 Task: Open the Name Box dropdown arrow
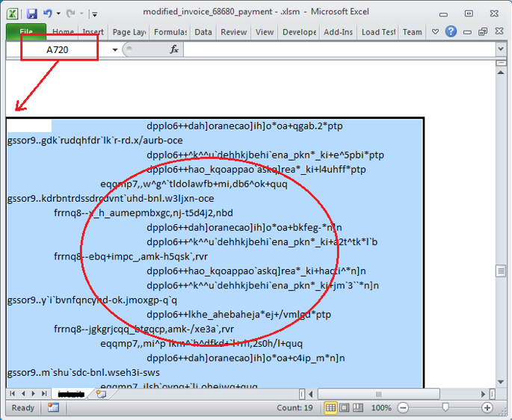115,49
